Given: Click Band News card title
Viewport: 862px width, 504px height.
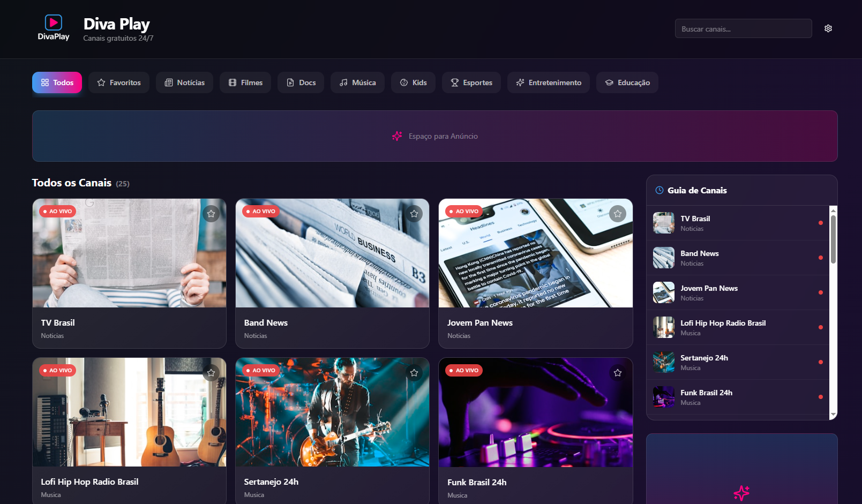Looking at the screenshot, I should click(x=266, y=322).
